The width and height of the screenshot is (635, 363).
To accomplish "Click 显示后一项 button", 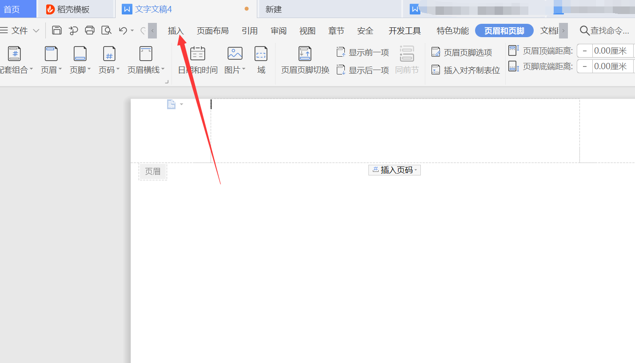I will click(x=363, y=70).
